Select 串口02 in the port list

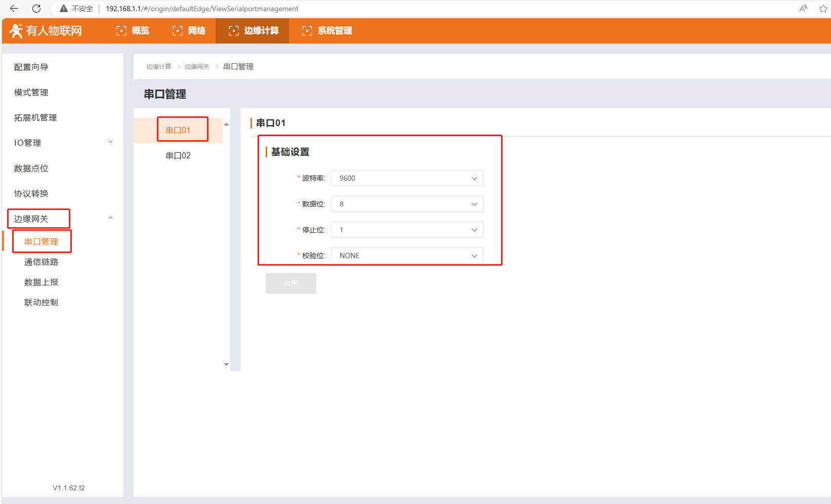[x=178, y=155]
